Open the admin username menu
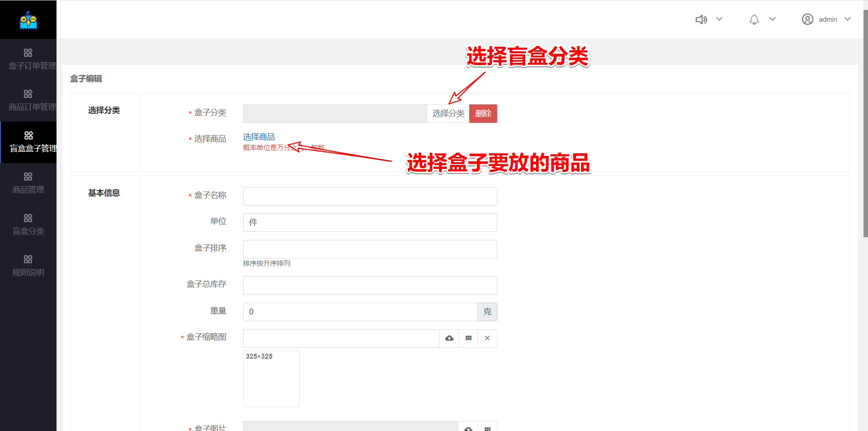The height and width of the screenshot is (431, 868). (828, 19)
